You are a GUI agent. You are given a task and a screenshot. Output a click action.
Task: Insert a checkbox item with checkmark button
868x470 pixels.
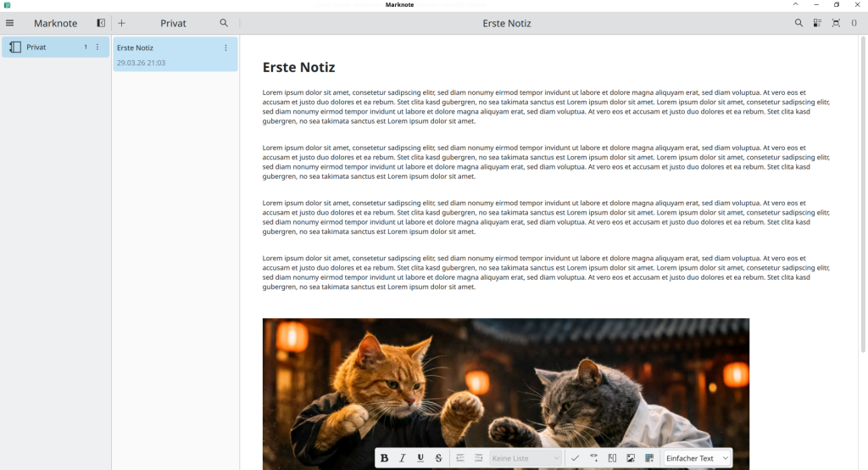[x=575, y=458]
